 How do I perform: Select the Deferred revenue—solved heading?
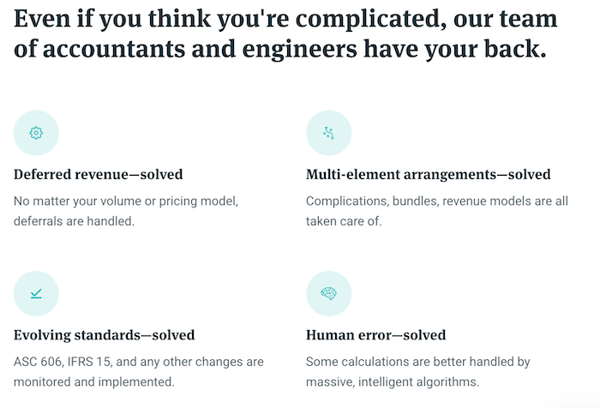coord(98,175)
